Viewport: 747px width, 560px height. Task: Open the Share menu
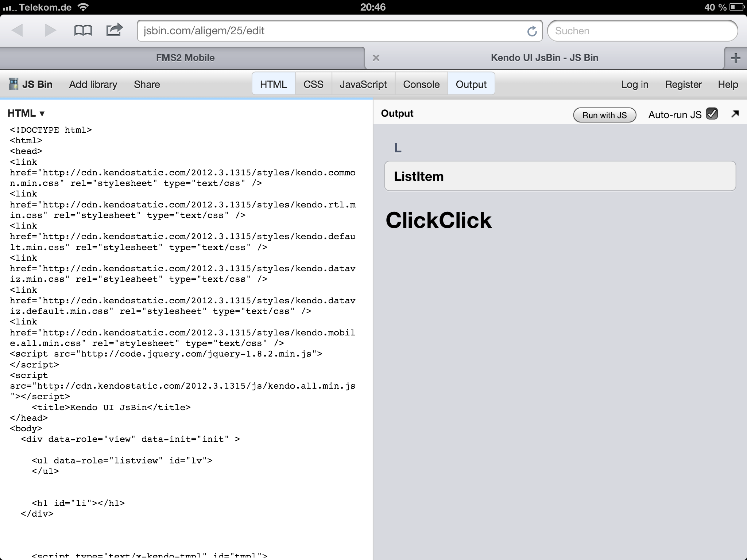tap(147, 84)
